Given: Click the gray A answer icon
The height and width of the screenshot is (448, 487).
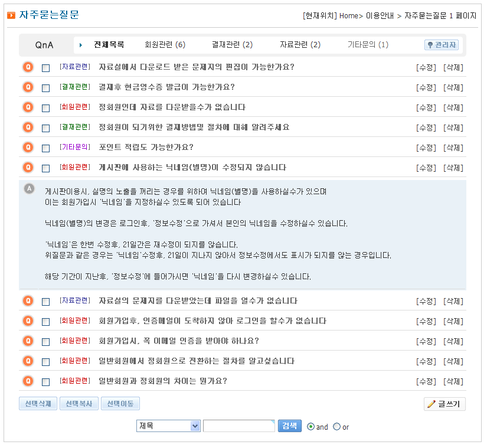Looking at the screenshot, I should (x=29, y=189).
